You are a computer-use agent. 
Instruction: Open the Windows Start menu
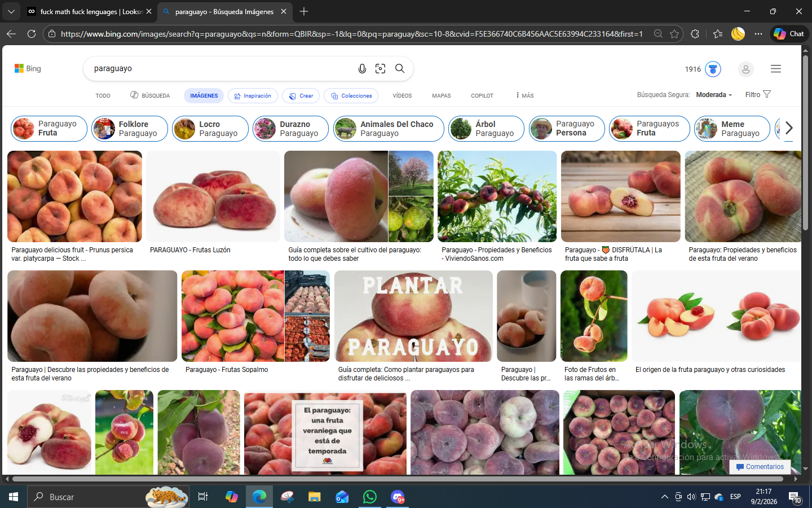tap(14, 497)
